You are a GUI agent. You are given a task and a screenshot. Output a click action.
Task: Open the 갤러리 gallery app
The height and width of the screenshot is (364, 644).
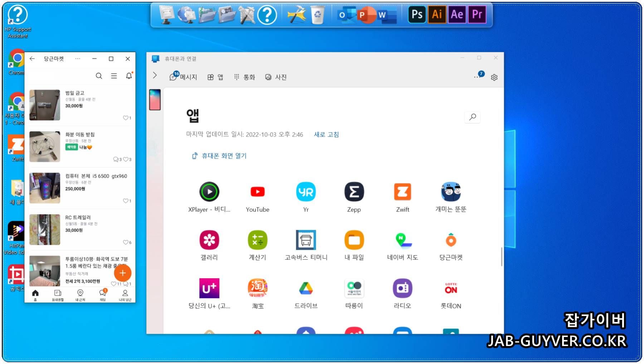click(209, 240)
